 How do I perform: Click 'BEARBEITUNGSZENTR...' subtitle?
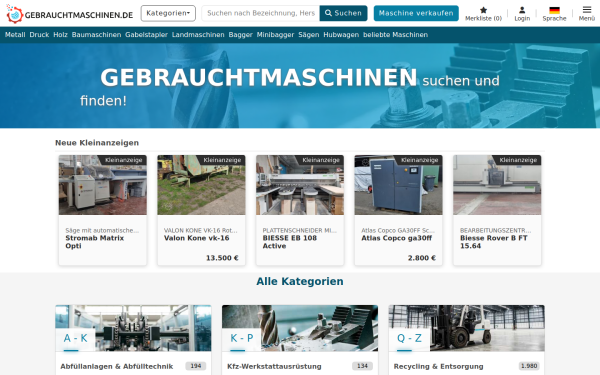pos(496,230)
